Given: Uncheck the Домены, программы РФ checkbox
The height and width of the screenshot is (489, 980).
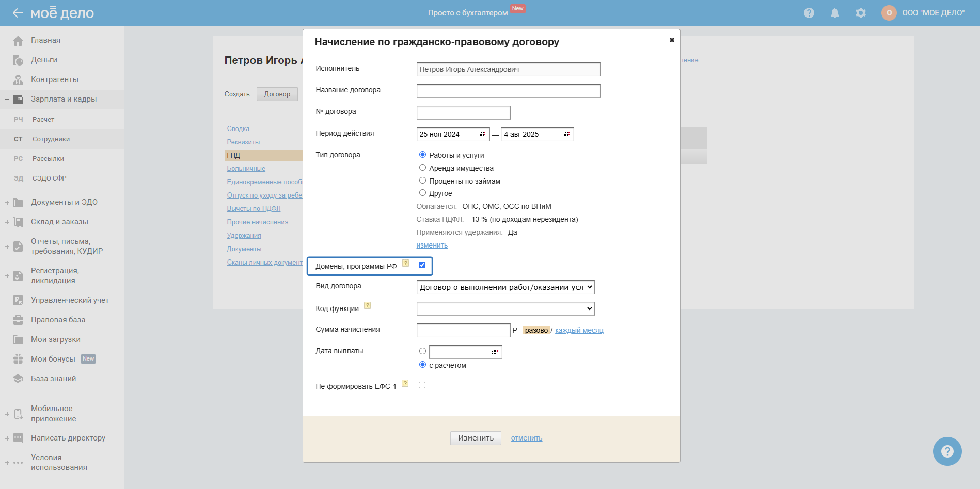Looking at the screenshot, I should click(422, 265).
